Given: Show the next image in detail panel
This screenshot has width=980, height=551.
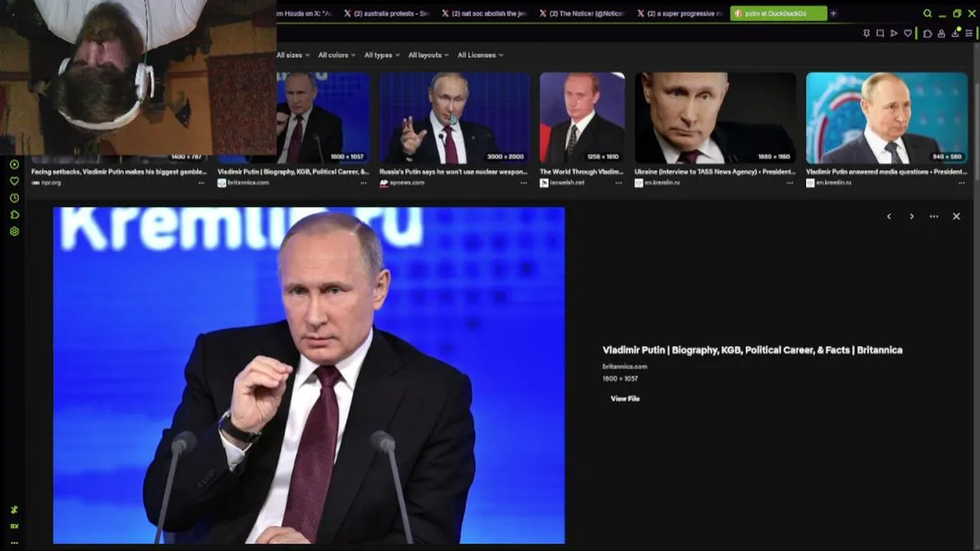Looking at the screenshot, I should point(911,217).
